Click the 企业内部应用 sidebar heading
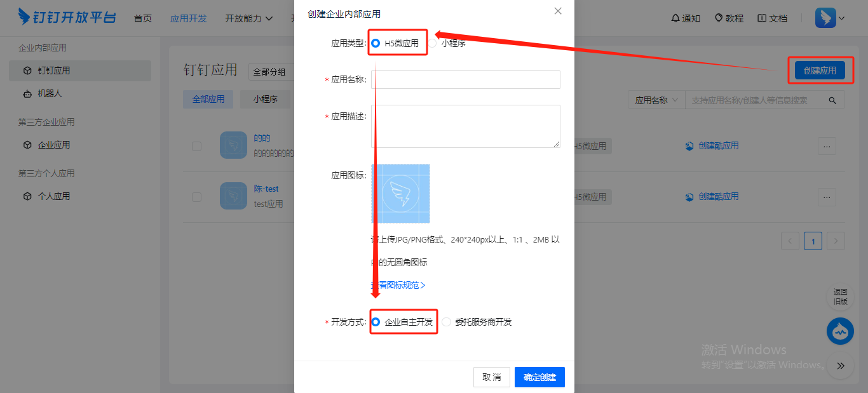868x393 pixels. (x=43, y=48)
